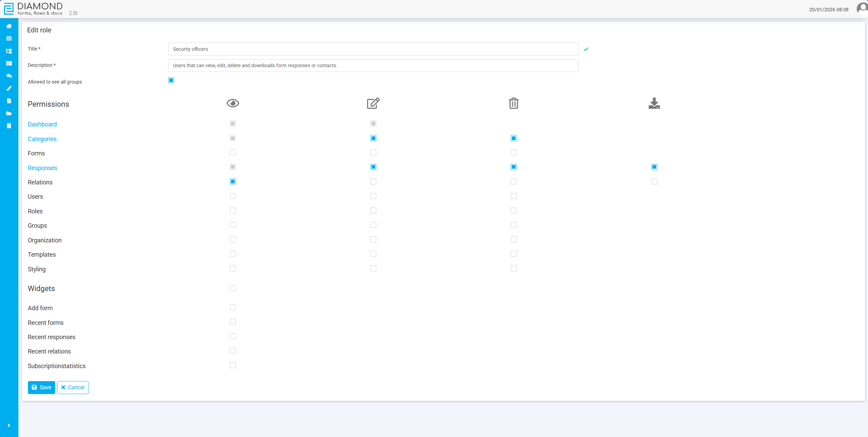The height and width of the screenshot is (437, 868).
Task: Enable the edit permission for Forms
Action: pyautogui.click(x=373, y=153)
